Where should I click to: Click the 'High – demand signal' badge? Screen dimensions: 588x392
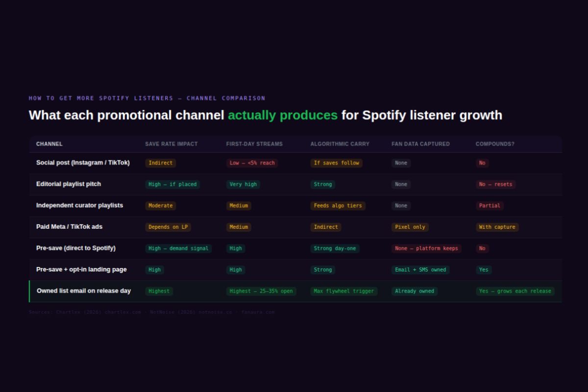(178, 248)
